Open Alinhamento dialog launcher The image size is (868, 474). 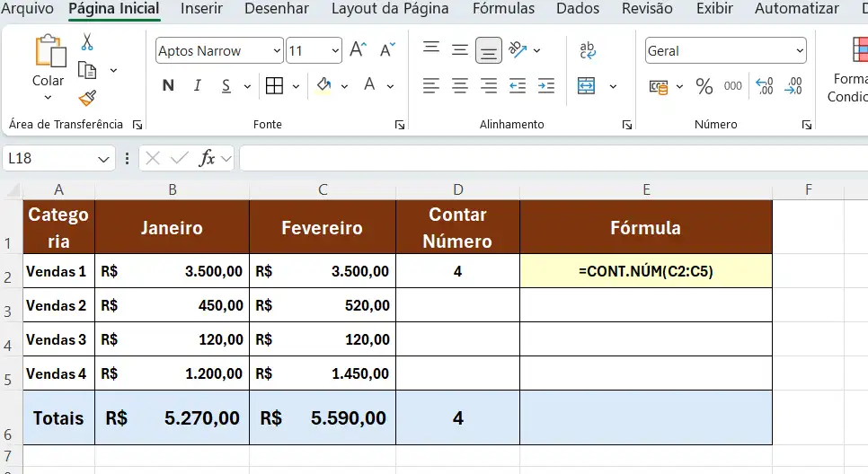coord(626,125)
